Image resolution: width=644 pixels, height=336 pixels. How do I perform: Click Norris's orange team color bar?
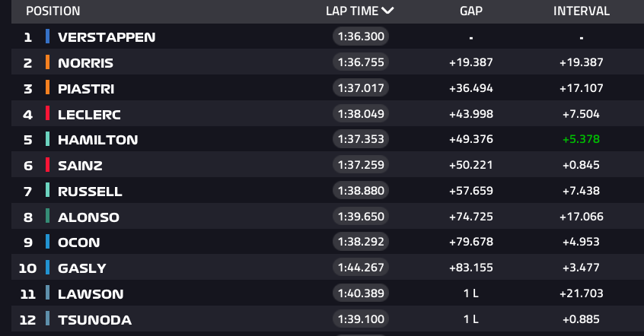(x=47, y=62)
